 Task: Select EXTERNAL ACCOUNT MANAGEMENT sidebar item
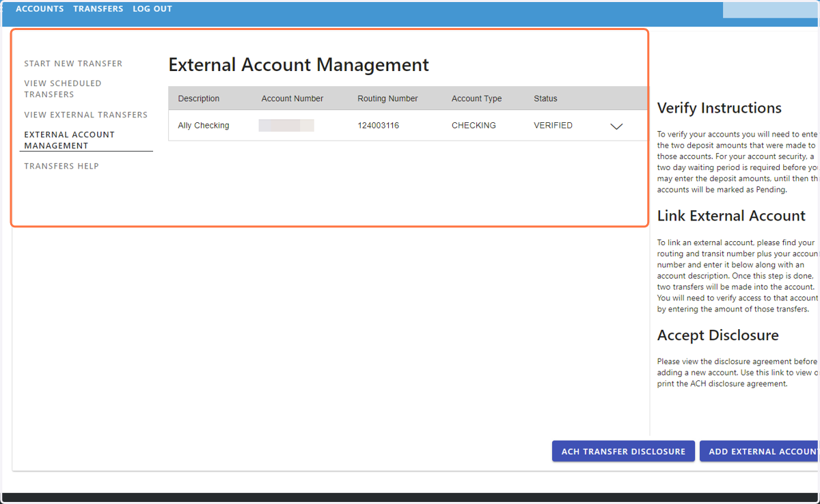click(x=70, y=140)
